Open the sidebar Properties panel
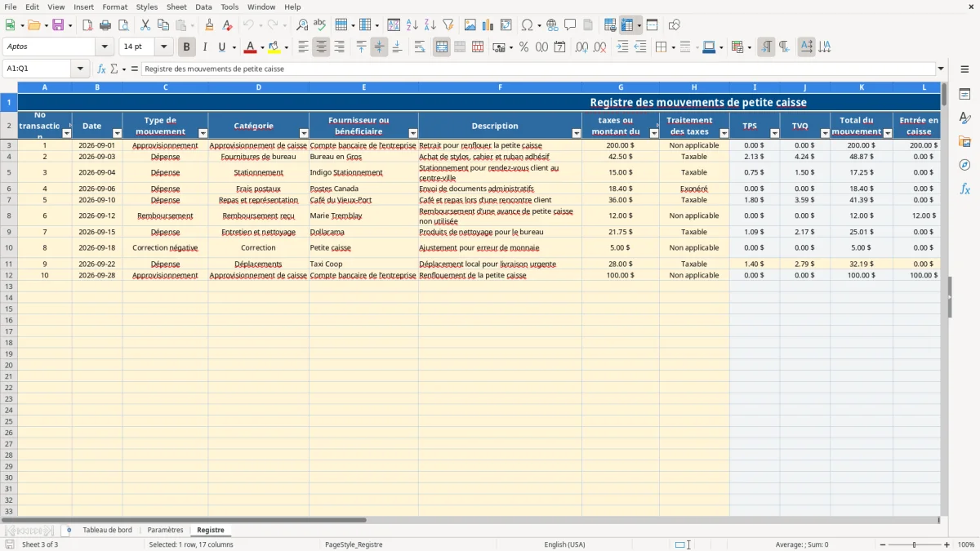 [964, 95]
